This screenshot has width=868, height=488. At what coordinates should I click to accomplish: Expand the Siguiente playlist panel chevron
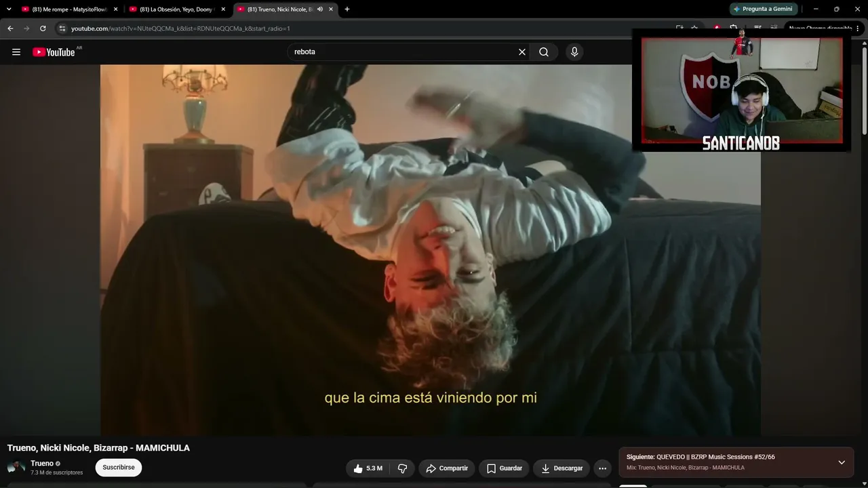(x=842, y=462)
